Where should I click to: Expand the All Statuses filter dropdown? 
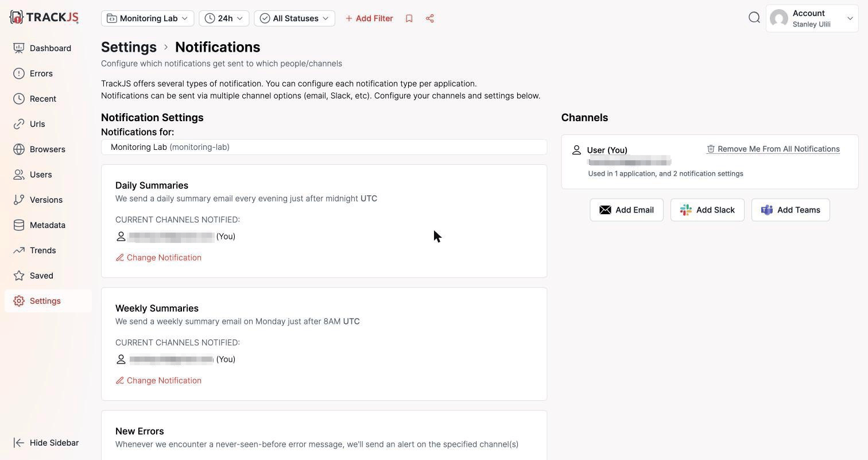(294, 18)
